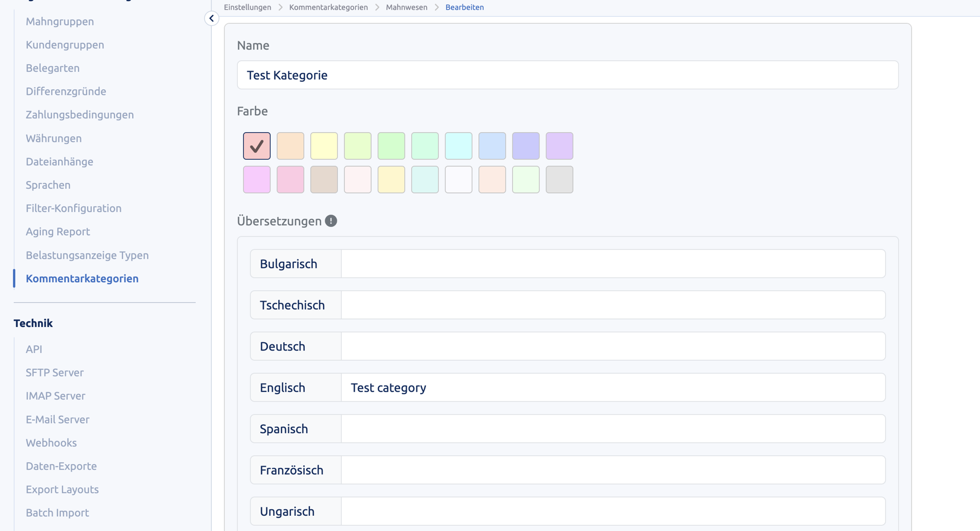Screen dimensions: 980x531
Task: Go to IMAP Server settings
Action: point(55,396)
